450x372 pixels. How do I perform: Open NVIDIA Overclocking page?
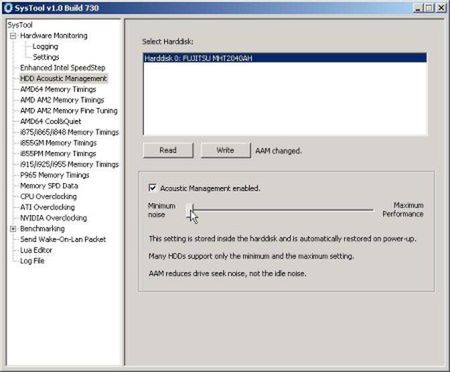click(53, 218)
